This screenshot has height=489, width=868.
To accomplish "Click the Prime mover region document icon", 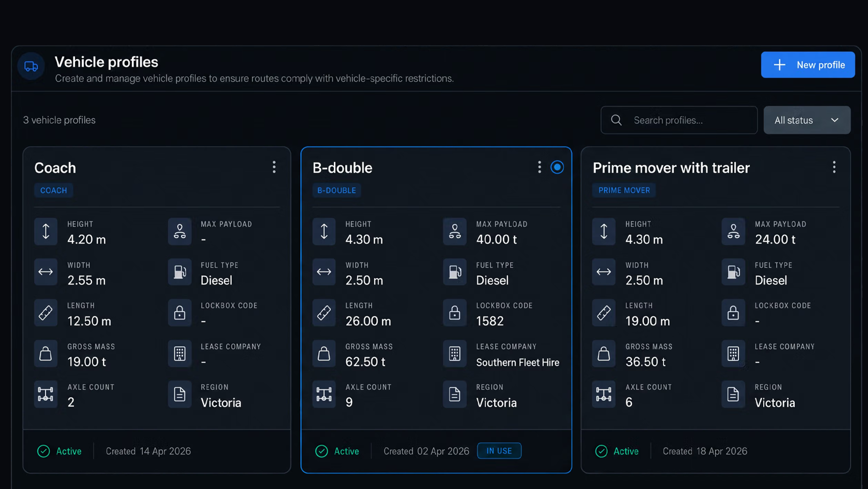I will click(733, 394).
